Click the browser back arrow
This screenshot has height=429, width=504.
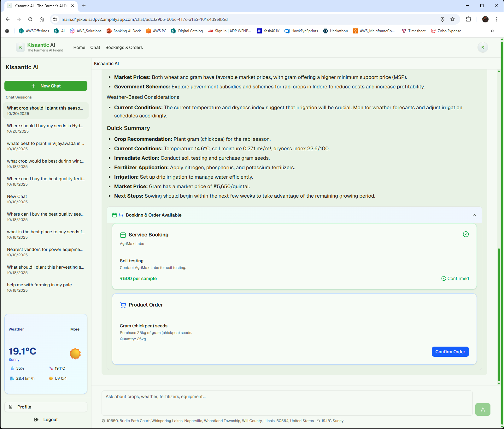(x=8, y=19)
